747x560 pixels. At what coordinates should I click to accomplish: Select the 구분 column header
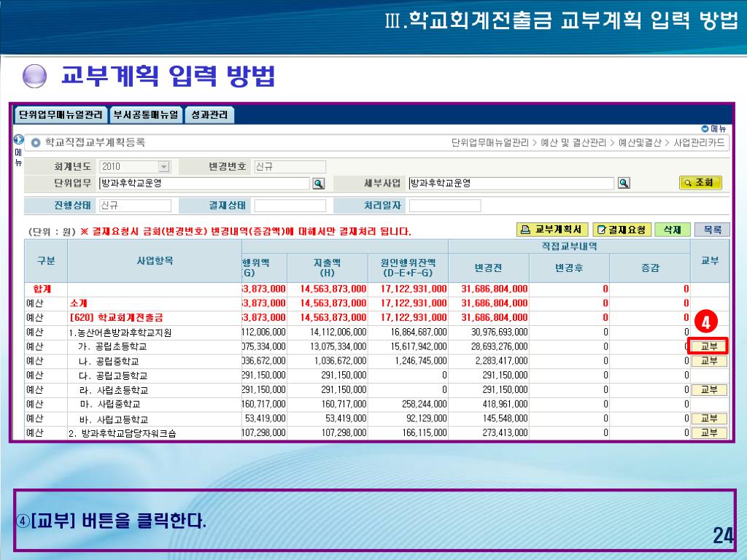(x=46, y=261)
